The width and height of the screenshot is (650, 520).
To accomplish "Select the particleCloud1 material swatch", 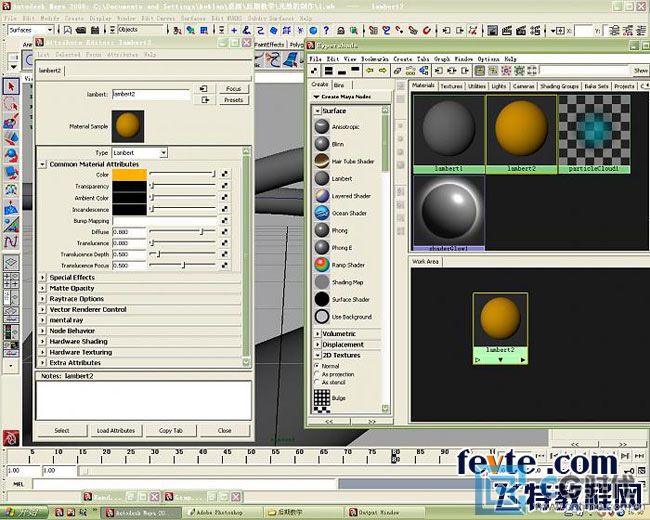I will tap(594, 134).
